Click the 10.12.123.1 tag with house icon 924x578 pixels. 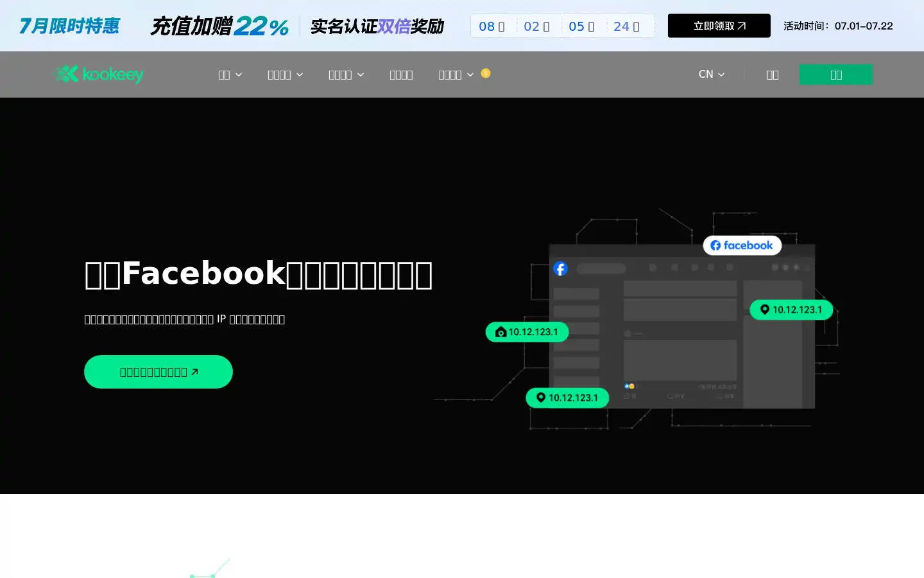(x=527, y=332)
